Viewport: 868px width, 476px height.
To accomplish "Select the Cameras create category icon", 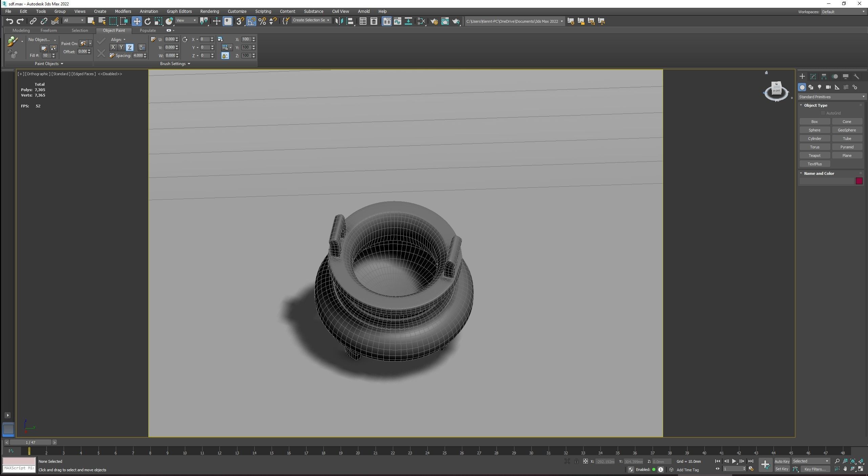I will point(828,87).
